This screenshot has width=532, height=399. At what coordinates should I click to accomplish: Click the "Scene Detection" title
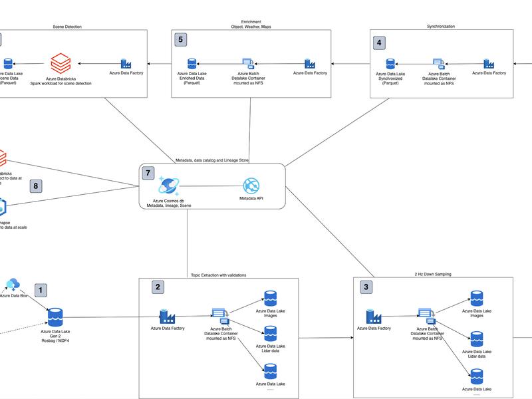coord(67,27)
